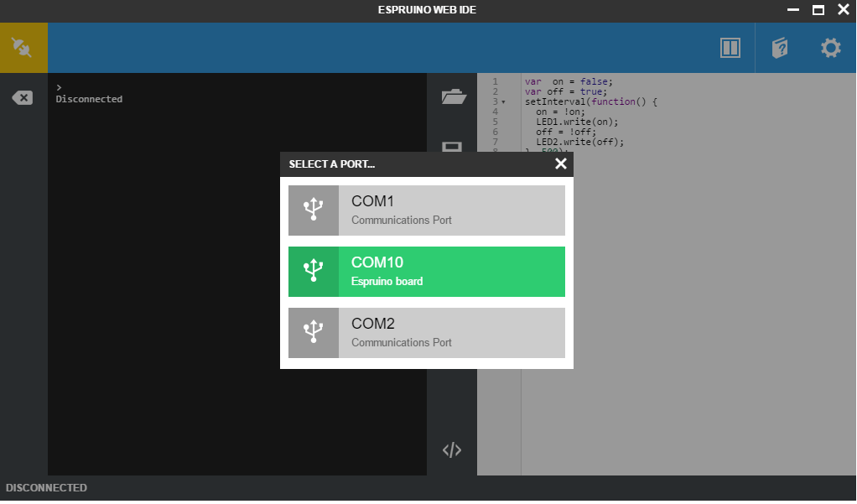Viewport: 857px width, 504px height.
Task: Click the DISCONNECTED status bar text
Action: click(46, 487)
